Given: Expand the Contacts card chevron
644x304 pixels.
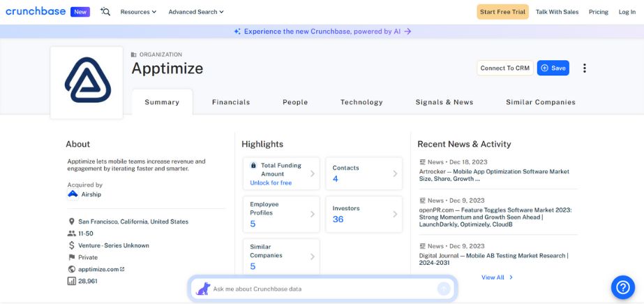Looking at the screenshot, I should point(395,173).
